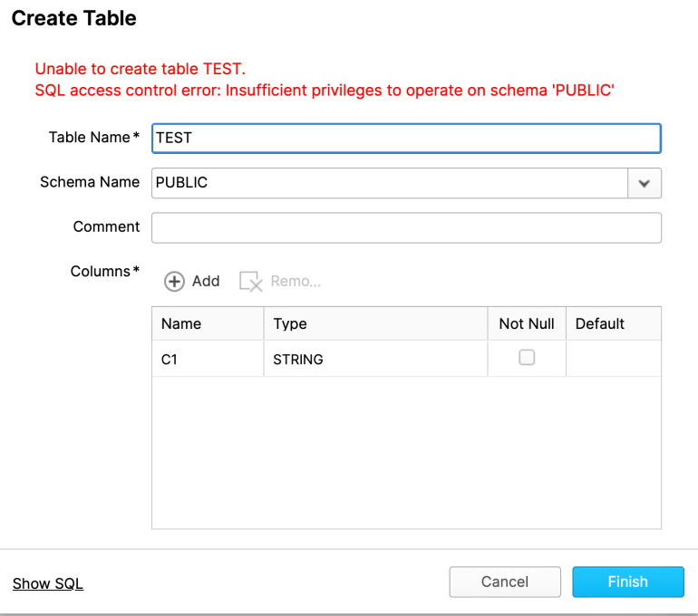Expand the Schema Name dropdown arrow

[645, 183]
